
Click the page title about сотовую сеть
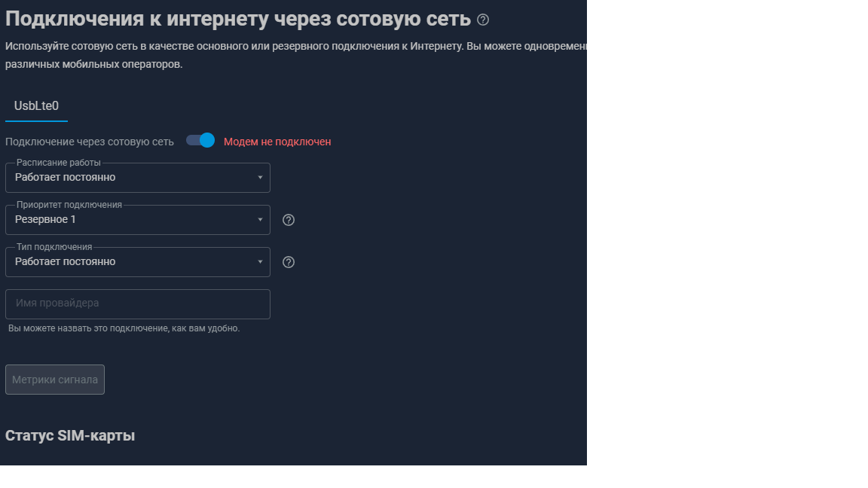pyautogui.click(x=238, y=19)
